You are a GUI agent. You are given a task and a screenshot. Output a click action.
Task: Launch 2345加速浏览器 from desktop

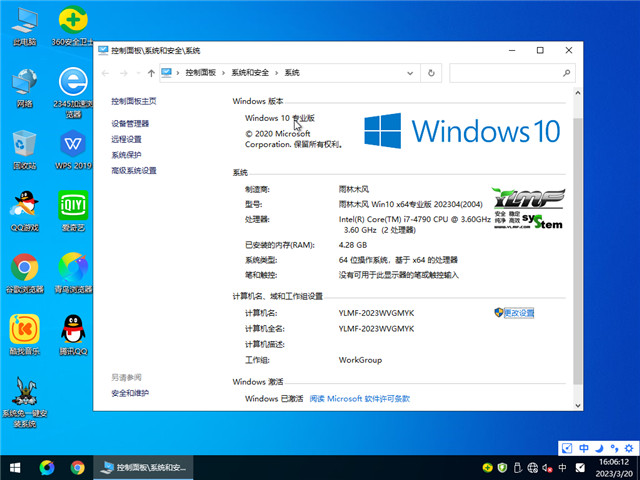[73, 93]
